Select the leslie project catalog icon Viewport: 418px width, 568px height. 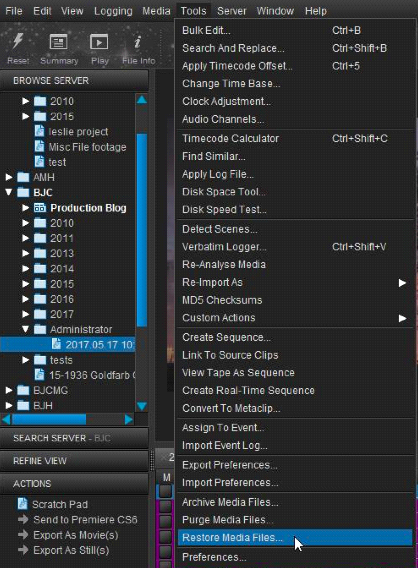click(39, 131)
